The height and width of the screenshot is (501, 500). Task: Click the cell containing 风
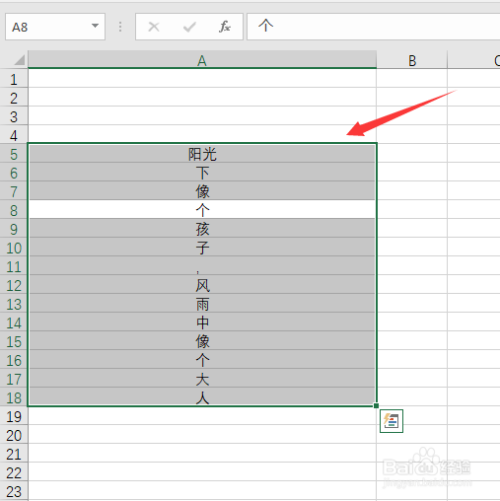(x=202, y=285)
